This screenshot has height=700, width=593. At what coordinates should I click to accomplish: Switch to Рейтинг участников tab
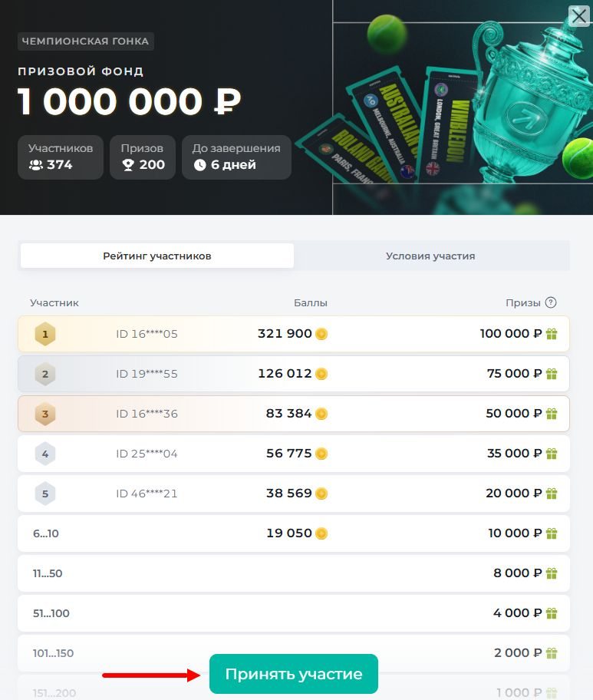pos(157,256)
